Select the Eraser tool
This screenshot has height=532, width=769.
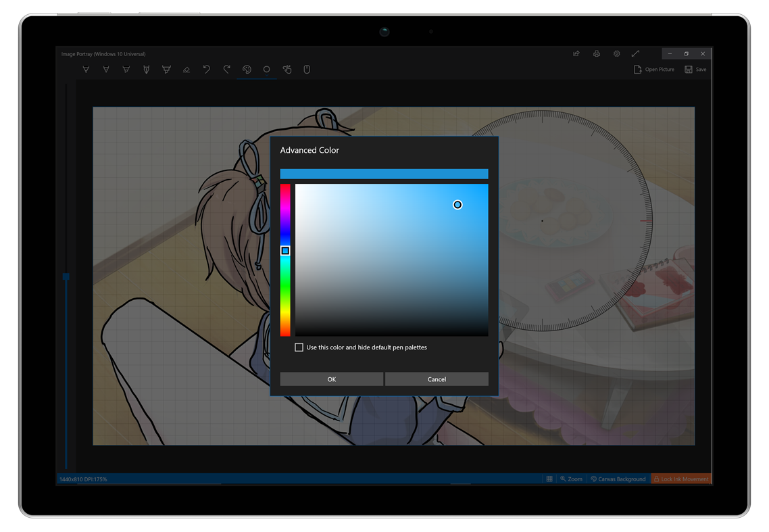[x=187, y=69]
